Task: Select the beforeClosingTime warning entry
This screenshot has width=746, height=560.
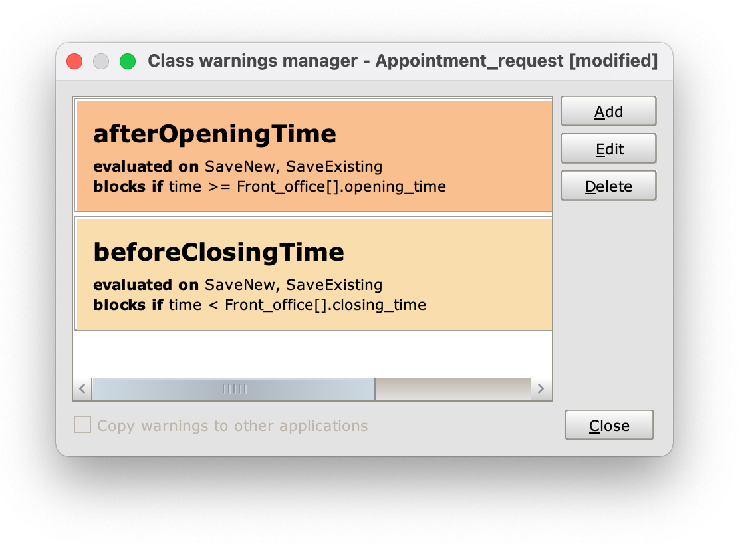Action: [314, 274]
